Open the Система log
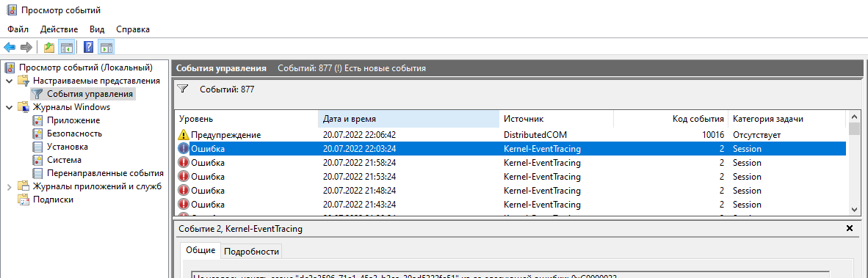868x278 pixels. click(64, 161)
